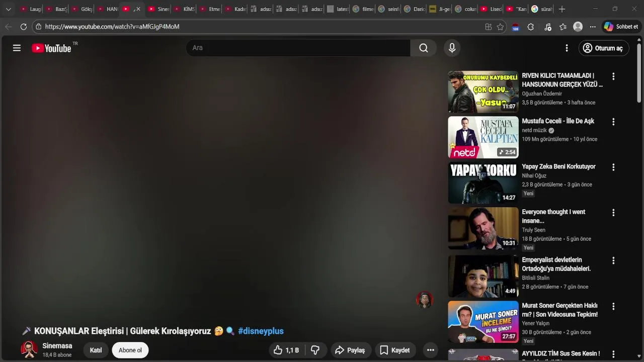Open the media control music icon
Screen dimensions: 644x362
point(548,27)
